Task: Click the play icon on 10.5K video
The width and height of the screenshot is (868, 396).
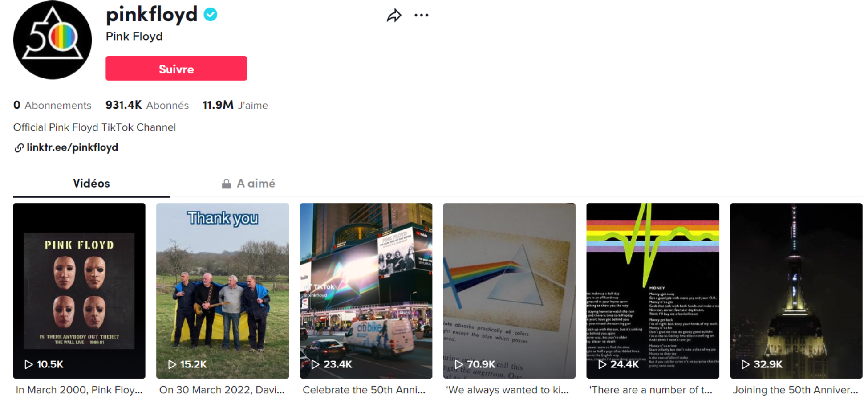Action: pyautogui.click(x=28, y=364)
